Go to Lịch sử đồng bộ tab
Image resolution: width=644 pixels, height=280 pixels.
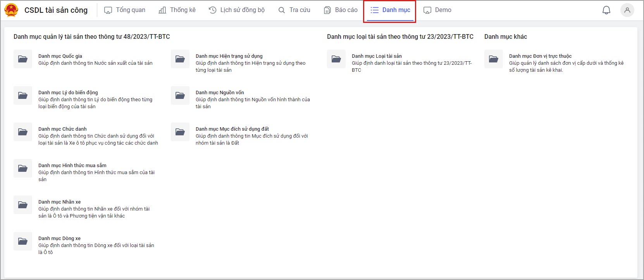coord(236,10)
